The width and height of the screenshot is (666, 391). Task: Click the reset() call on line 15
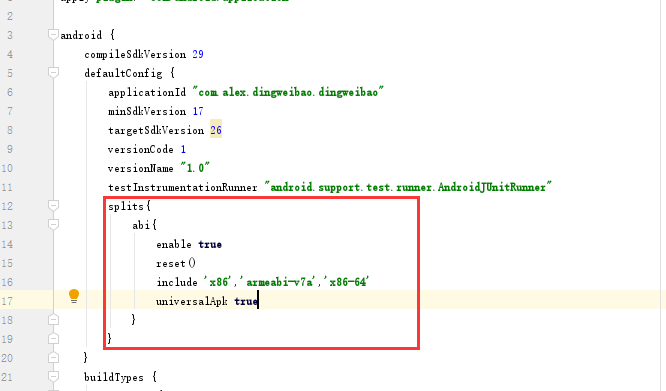click(176, 263)
